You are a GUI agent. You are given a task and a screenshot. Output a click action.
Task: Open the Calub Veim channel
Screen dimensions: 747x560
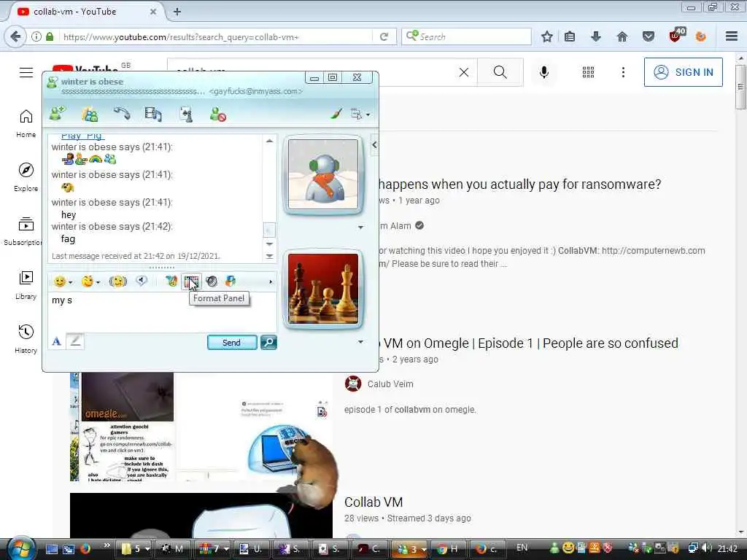(x=390, y=384)
